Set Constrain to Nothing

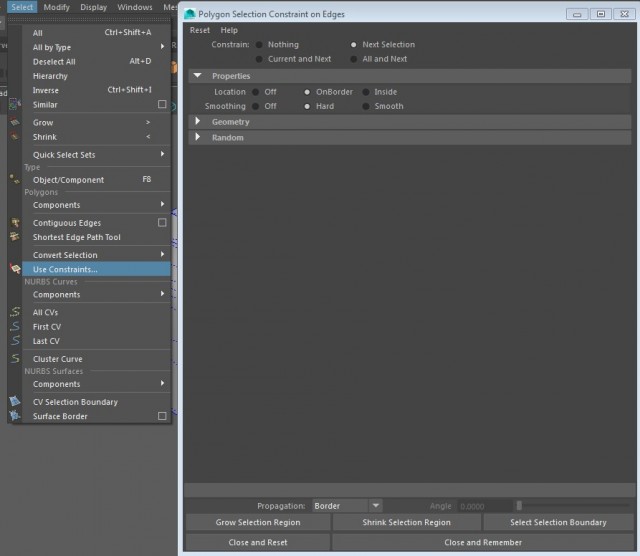coord(259,45)
